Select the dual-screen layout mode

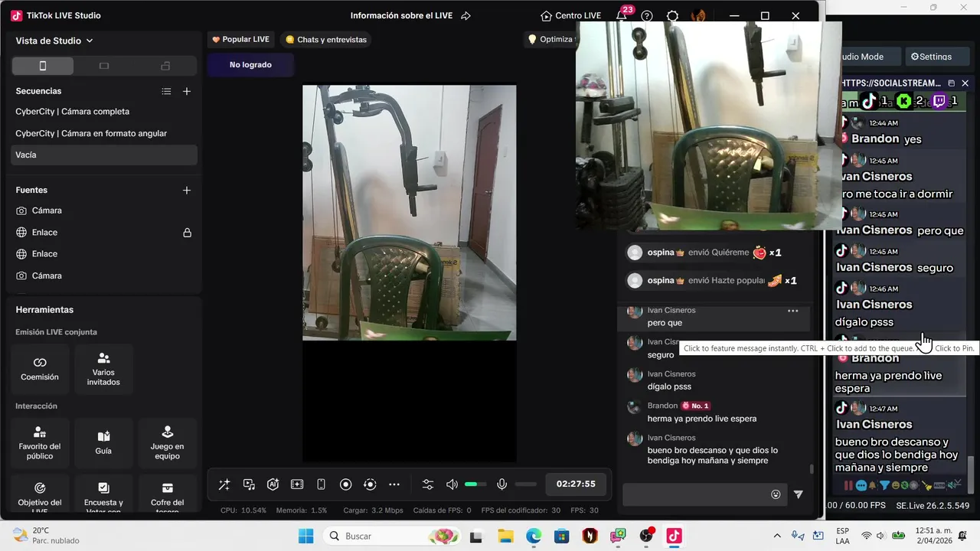click(x=165, y=66)
